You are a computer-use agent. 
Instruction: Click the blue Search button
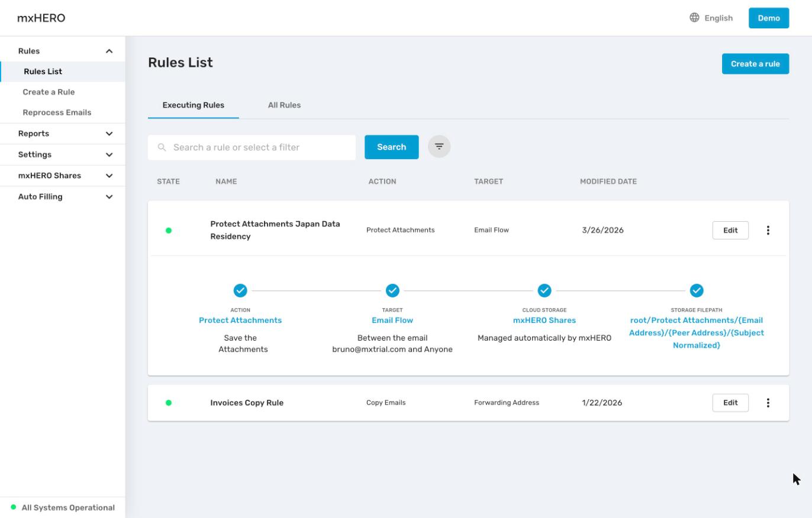(x=391, y=147)
